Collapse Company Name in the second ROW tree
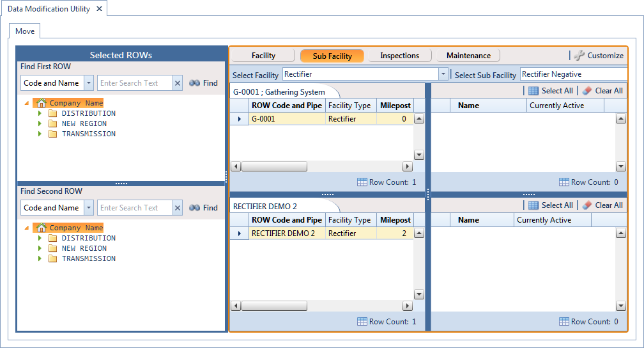Viewport: 644px width, 348px height. 27,228
